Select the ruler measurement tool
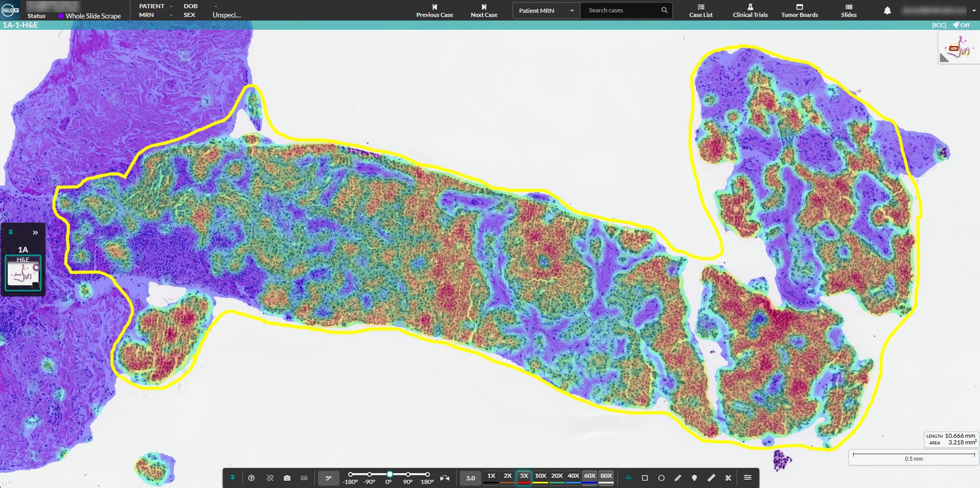This screenshot has height=488, width=980. [x=711, y=478]
